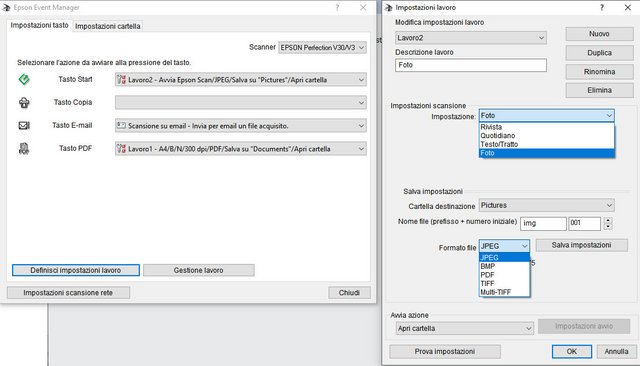Click the starting number 001 field
640x366 pixels.
point(584,223)
